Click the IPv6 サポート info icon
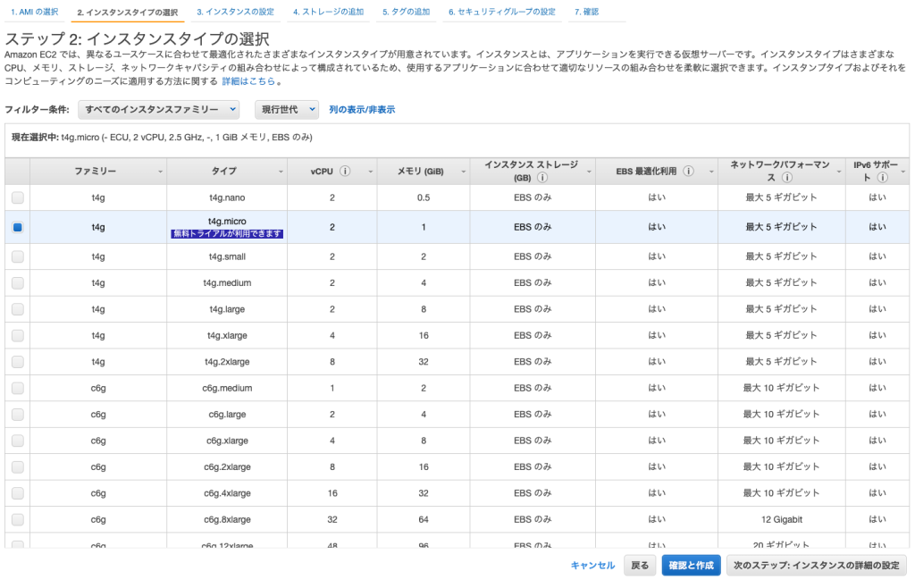This screenshot has height=588, width=915. [x=883, y=177]
